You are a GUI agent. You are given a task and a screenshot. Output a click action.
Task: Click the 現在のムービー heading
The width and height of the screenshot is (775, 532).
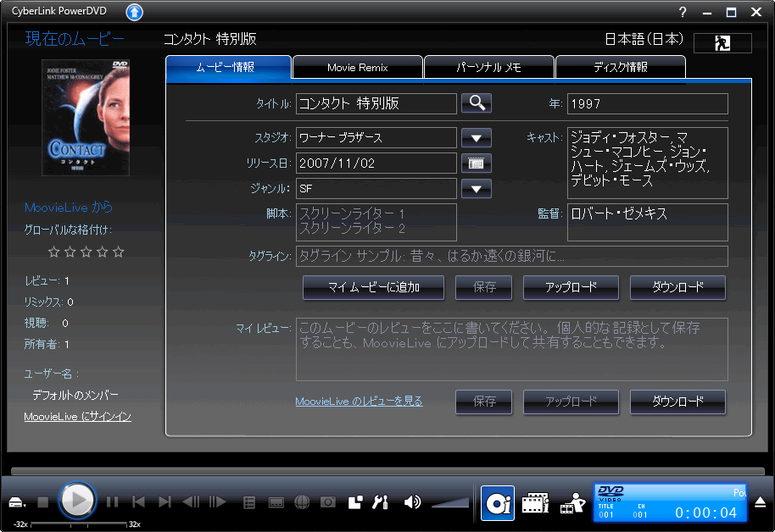[75, 38]
